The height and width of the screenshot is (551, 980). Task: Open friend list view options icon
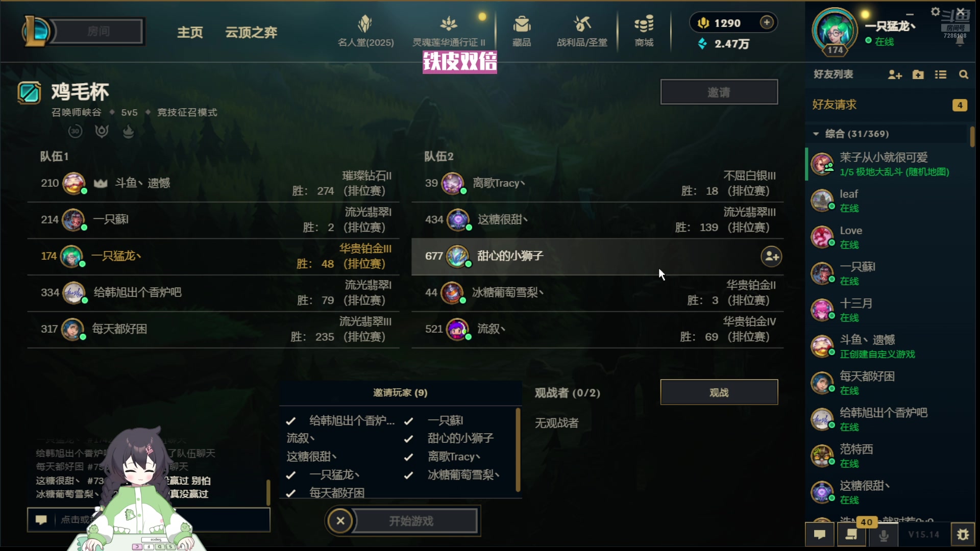940,75
